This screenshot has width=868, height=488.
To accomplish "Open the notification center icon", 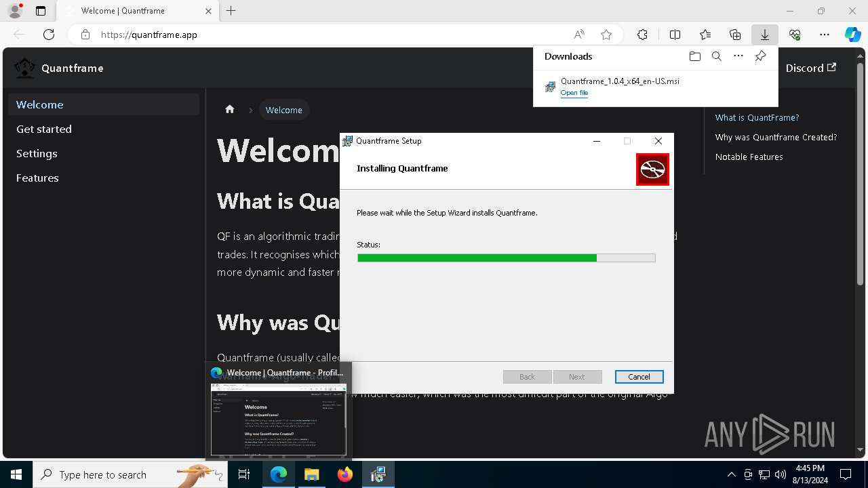I will (x=846, y=474).
